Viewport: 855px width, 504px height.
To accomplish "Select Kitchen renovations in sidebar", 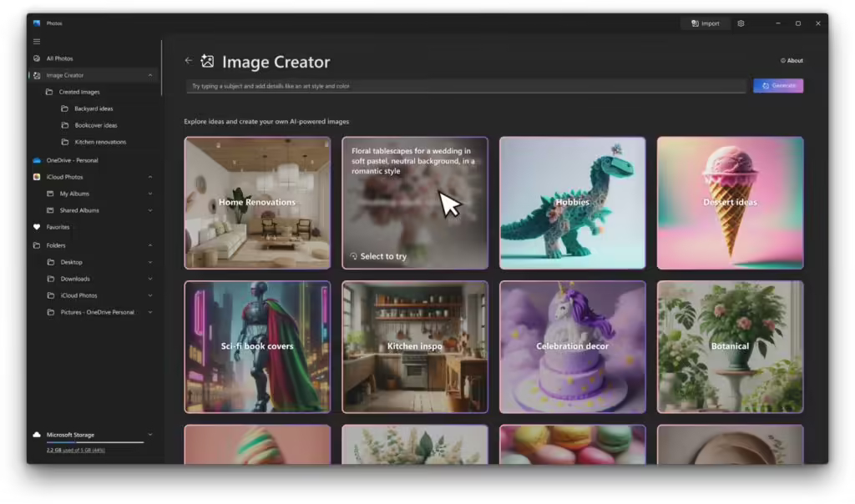I will pos(99,142).
